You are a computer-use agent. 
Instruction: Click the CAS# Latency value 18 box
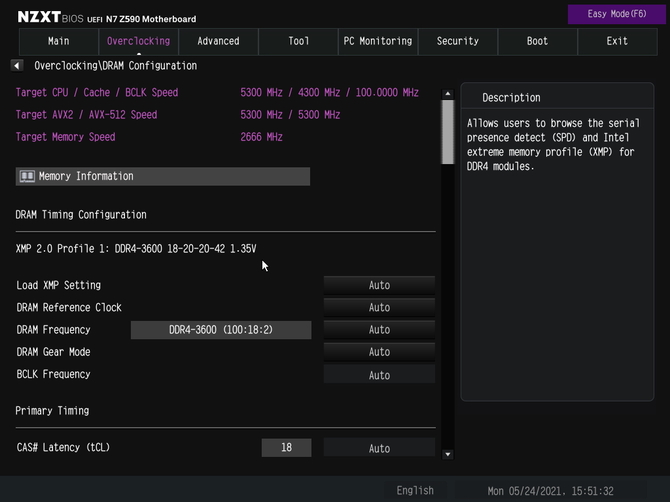pyautogui.click(x=286, y=448)
